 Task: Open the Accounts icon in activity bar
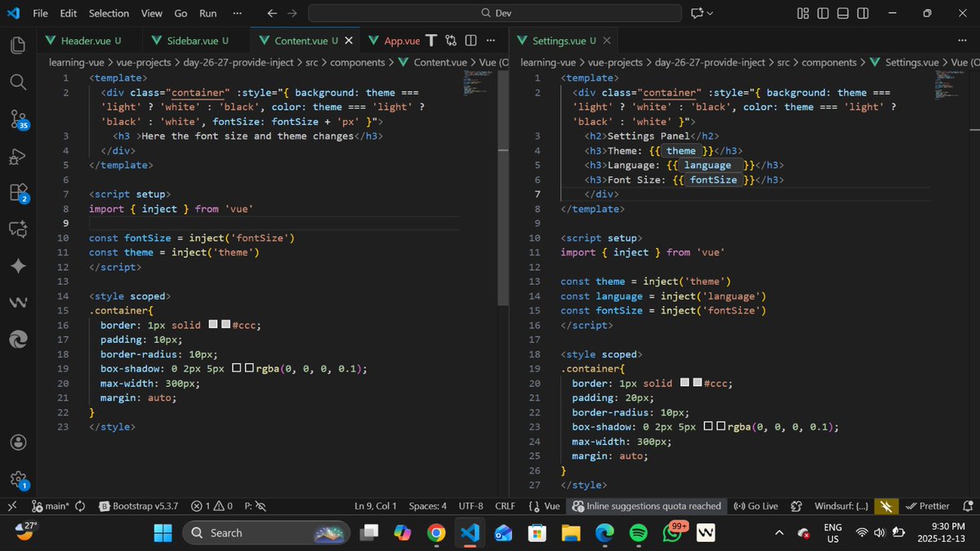coord(18,442)
